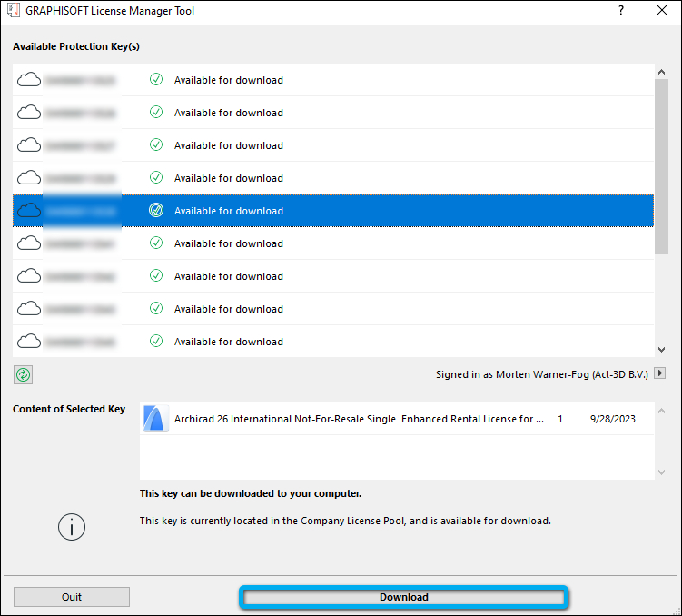This screenshot has height=616, width=682.
Task: Close the License Manager Tool window
Action: pyautogui.click(x=662, y=10)
